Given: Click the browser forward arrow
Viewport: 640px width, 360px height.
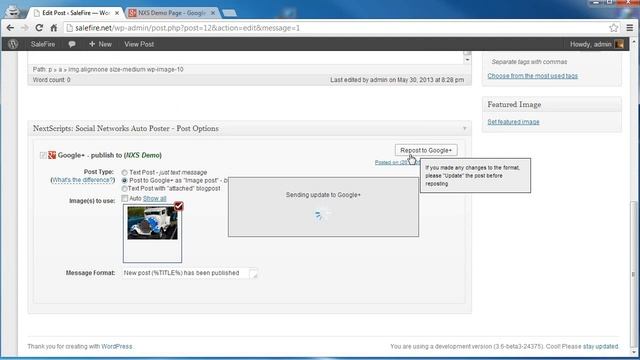Looking at the screenshot, I should (24, 28).
